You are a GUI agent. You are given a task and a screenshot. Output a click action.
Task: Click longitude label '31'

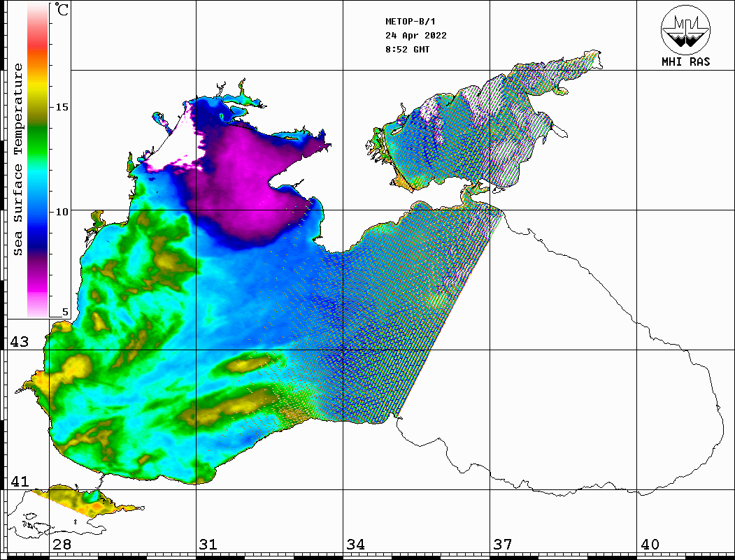tap(208, 544)
